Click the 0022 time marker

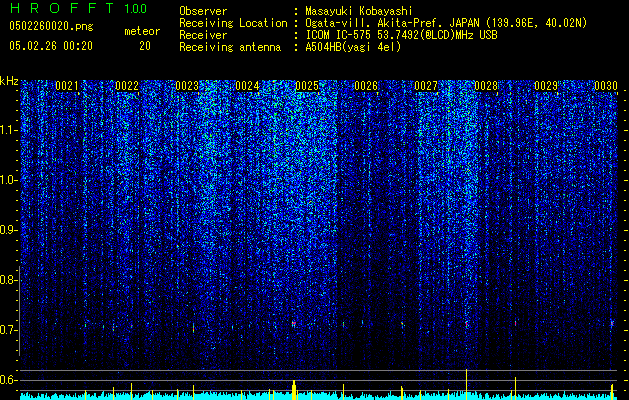click(127, 86)
